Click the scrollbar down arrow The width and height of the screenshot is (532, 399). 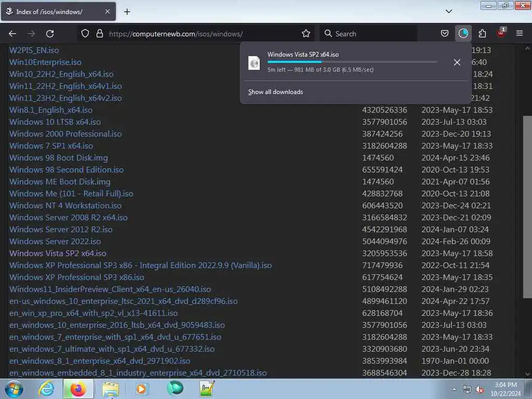click(527, 374)
